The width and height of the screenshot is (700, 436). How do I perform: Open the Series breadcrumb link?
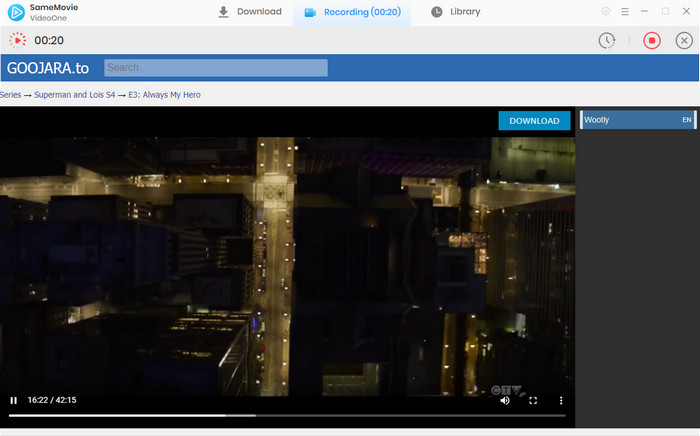[x=10, y=95]
